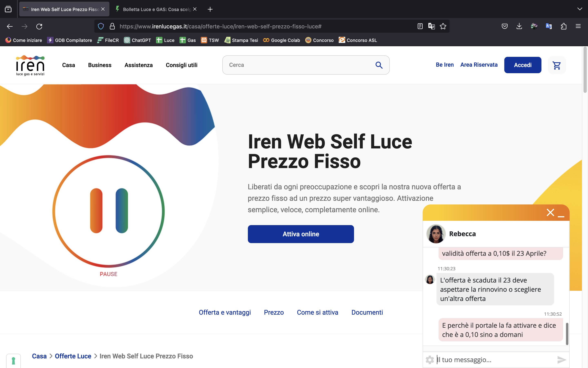Open the Pocket save icon
Image resolution: width=588 pixels, height=368 pixels.
pos(505,26)
